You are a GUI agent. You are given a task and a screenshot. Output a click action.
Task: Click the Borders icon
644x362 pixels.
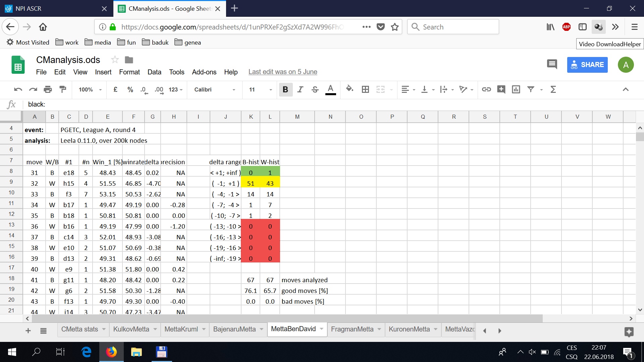coord(365,90)
